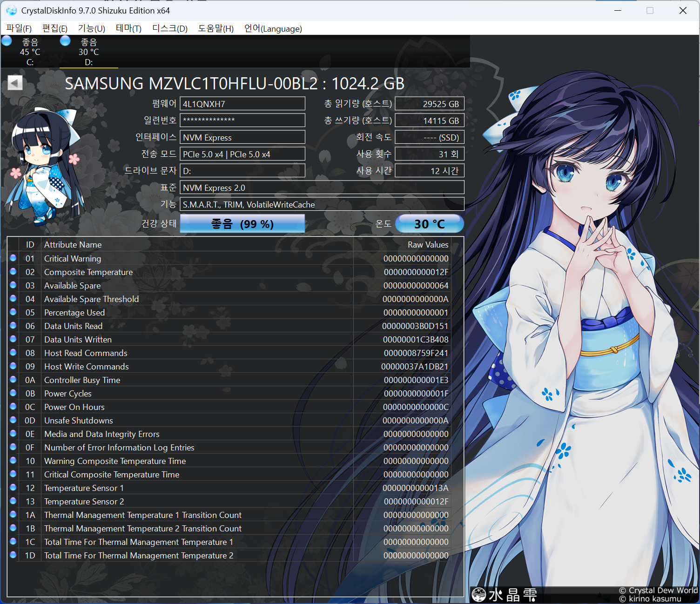Click the Attribute Name column header
700x604 pixels.
point(197,244)
